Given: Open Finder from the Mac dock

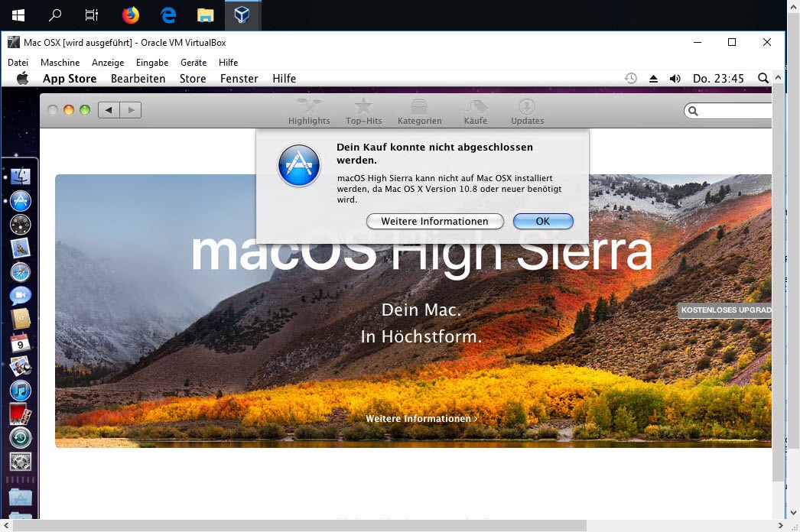Looking at the screenshot, I should tap(21, 177).
